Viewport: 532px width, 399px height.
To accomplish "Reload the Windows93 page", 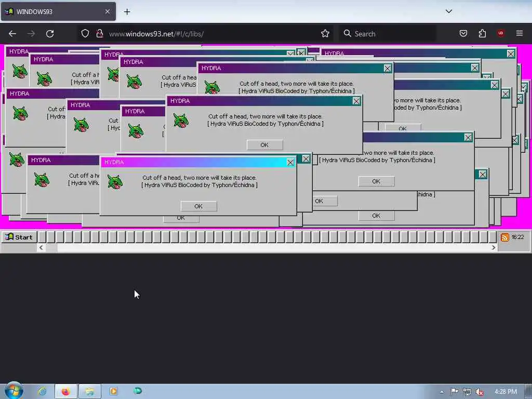I will pos(50,34).
